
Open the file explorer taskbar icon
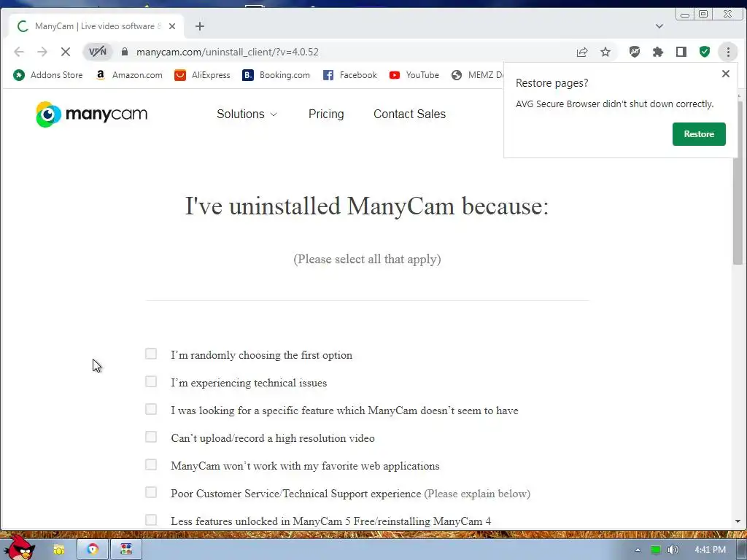[58, 550]
